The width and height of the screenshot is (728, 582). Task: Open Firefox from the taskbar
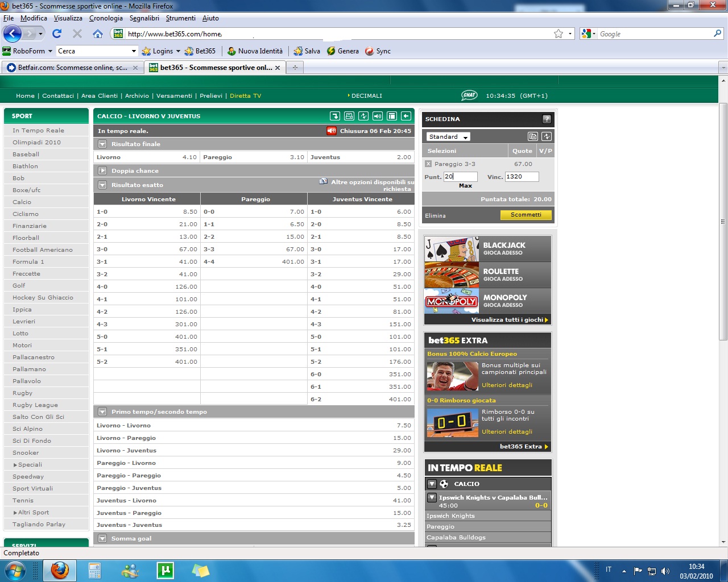(x=59, y=570)
